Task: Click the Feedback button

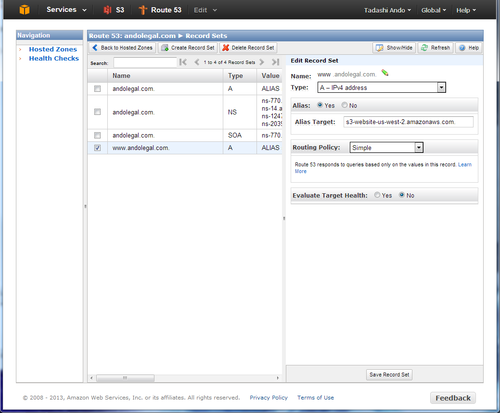Action: pyautogui.click(x=453, y=398)
